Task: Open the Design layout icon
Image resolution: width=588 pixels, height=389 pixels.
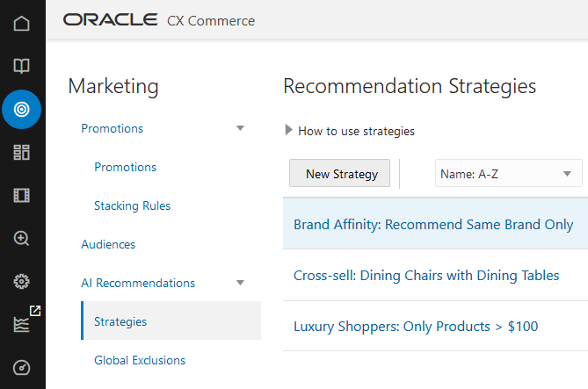Action: point(22,153)
